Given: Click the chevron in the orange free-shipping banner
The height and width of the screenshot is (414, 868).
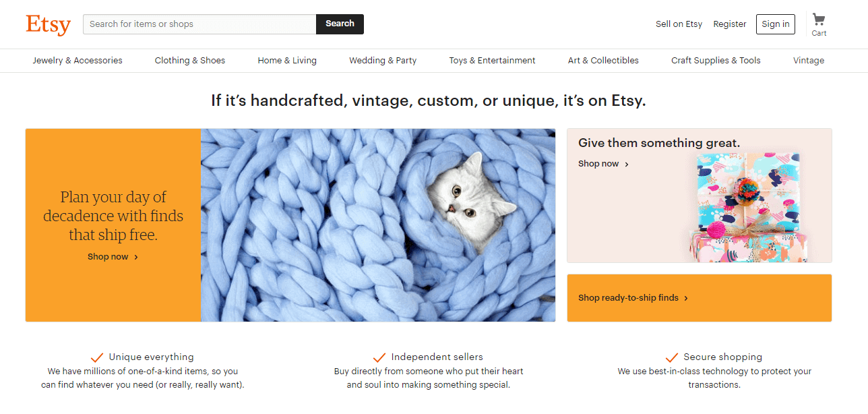Looking at the screenshot, I should coord(136,257).
